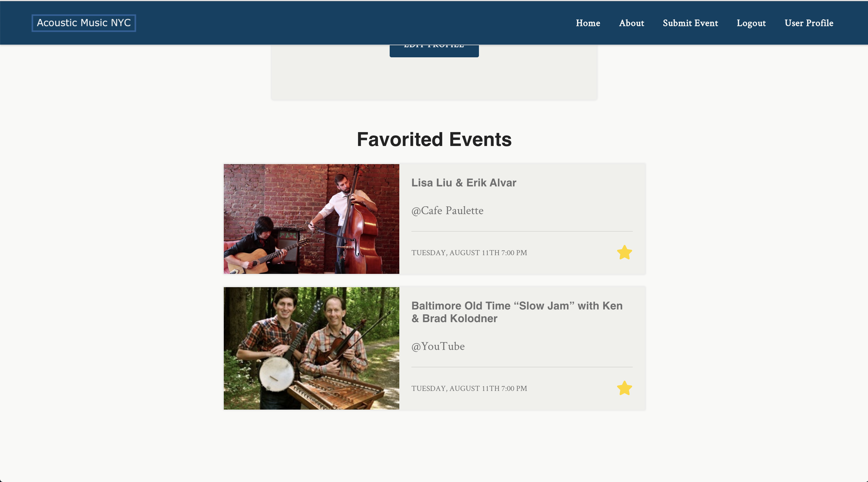The height and width of the screenshot is (482, 868).
Task: Click the Edit Profile button
Action: [434, 51]
